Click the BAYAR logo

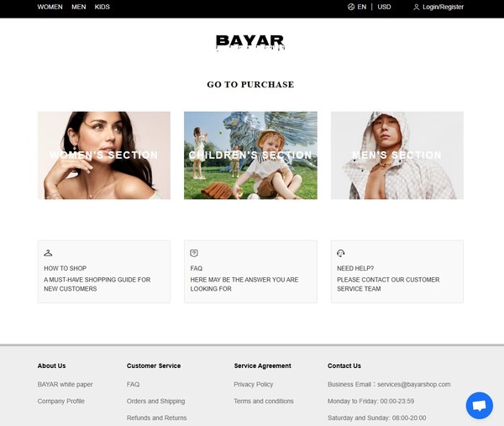[x=250, y=43]
